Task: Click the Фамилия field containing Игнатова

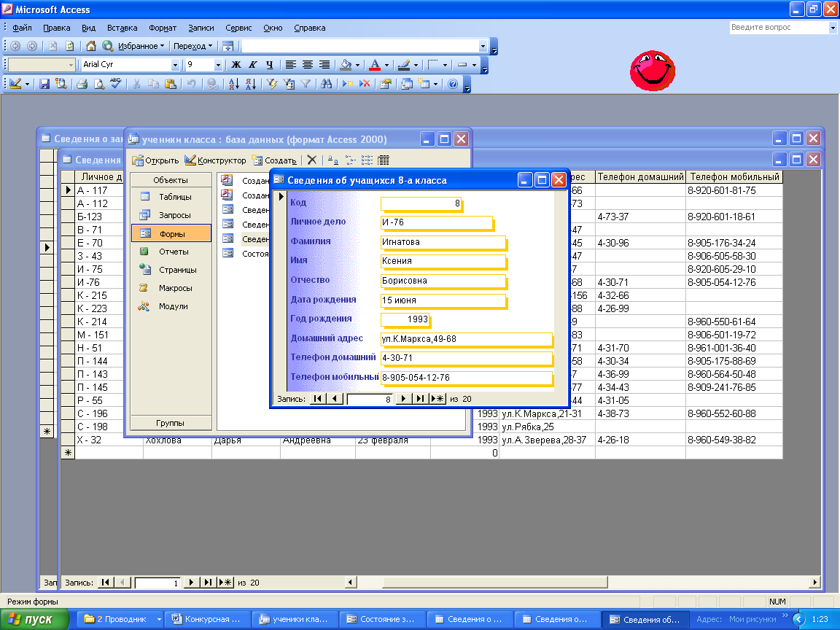Action: (443, 241)
